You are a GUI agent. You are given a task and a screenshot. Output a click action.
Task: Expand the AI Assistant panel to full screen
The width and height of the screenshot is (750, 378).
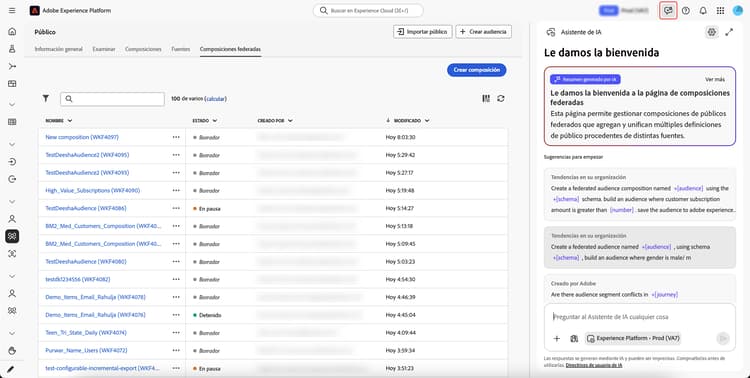[x=729, y=32]
